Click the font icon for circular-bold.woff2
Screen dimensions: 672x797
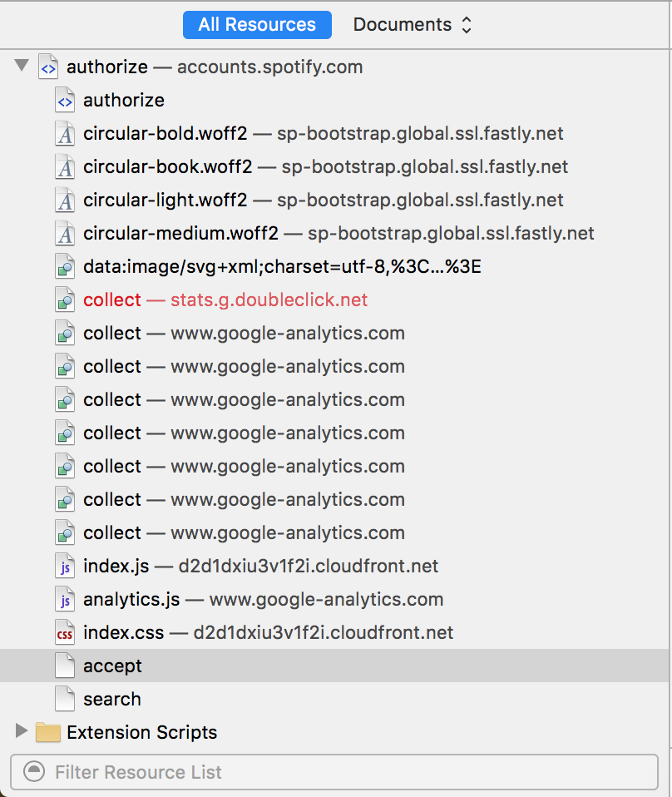[x=65, y=133]
